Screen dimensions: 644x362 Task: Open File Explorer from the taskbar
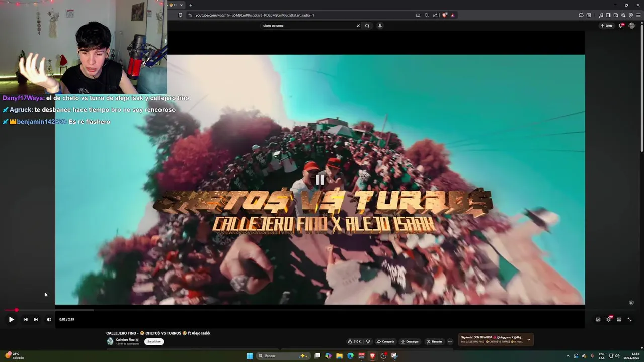[x=340, y=356]
